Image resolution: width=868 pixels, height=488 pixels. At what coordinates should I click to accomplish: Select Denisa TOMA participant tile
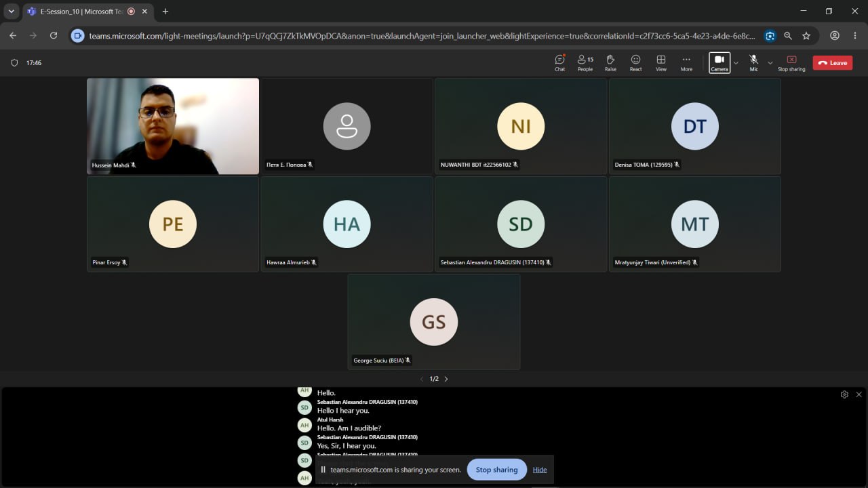[695, 126]
